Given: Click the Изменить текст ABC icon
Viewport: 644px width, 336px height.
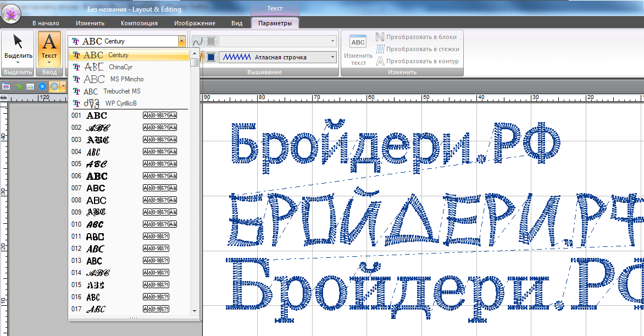Looking at the screenshot, I should (x=358, y=48).
